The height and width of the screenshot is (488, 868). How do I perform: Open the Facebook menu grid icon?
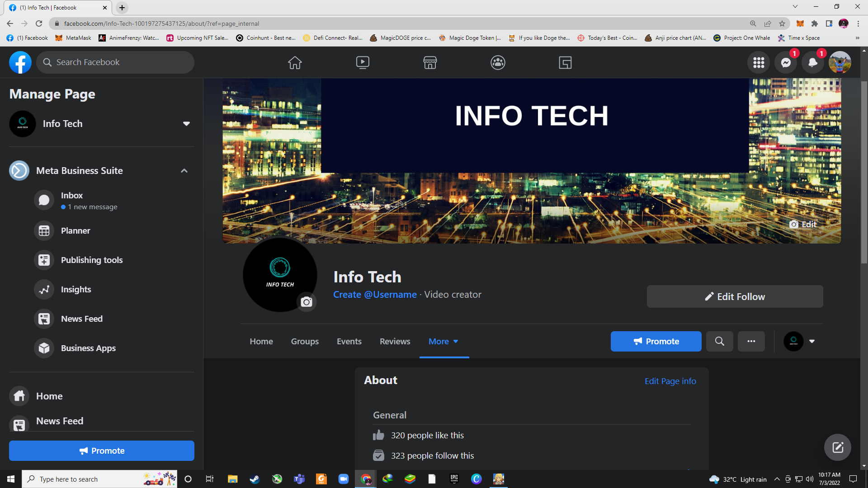(759, 62)
